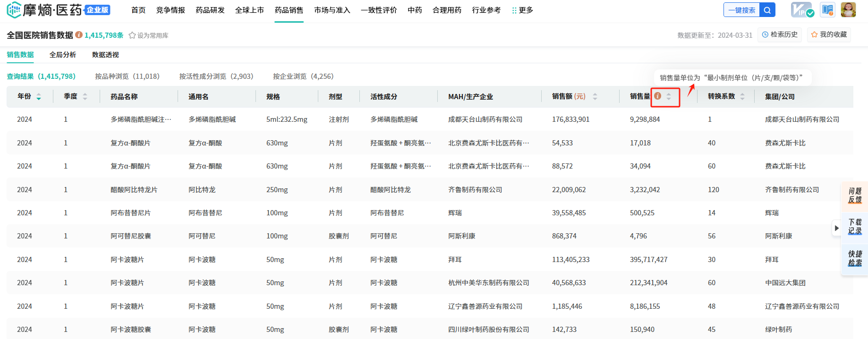Click 一键搜索 button
Viewport: 868px width, 339px height.
[741, 10]
